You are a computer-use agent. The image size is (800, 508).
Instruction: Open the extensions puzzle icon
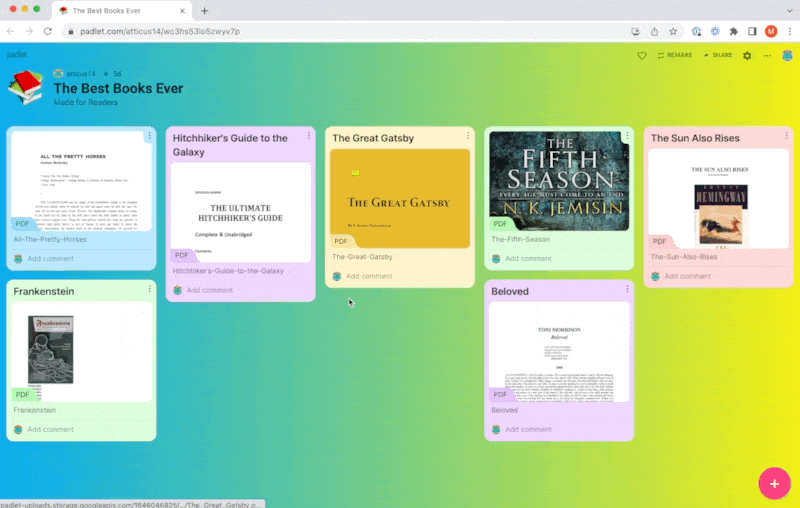point(734,32)
